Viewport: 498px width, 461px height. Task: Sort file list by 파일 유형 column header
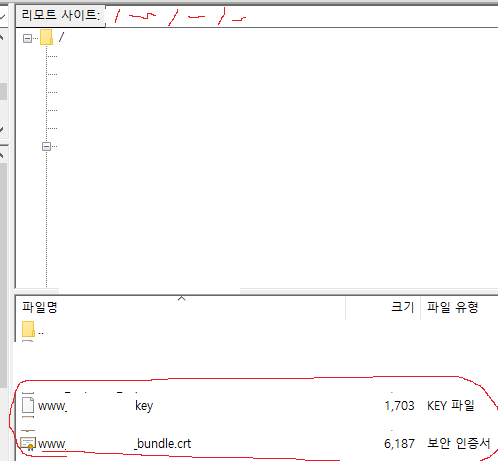pos(453,307)
